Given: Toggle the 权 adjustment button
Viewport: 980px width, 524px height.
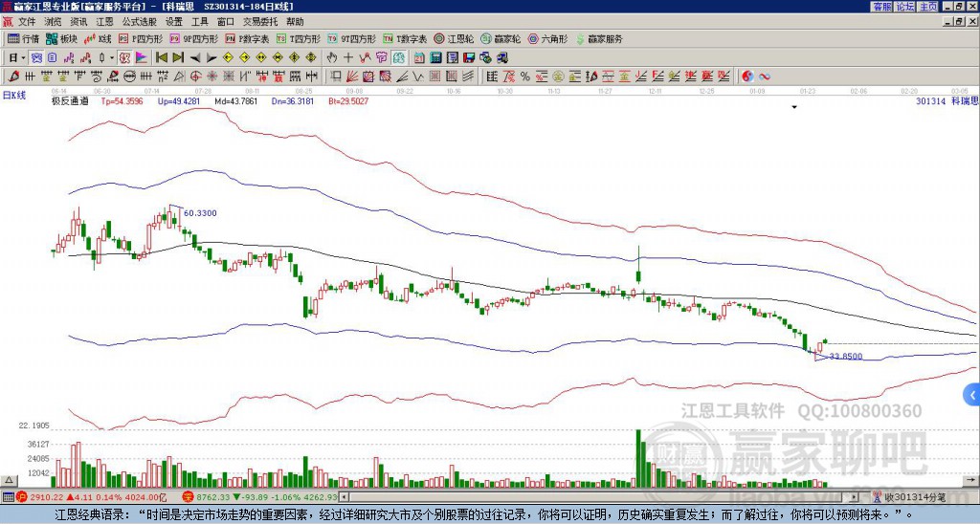Looking at the screenshot, I should tap(124, 58).
